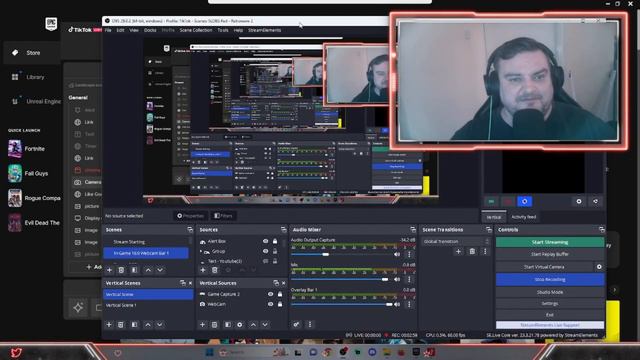The height and width of the screenshot is (360, 640).
Task: Open vertical source properties gear
Action: pyautogui.click(x=240, y=324)
